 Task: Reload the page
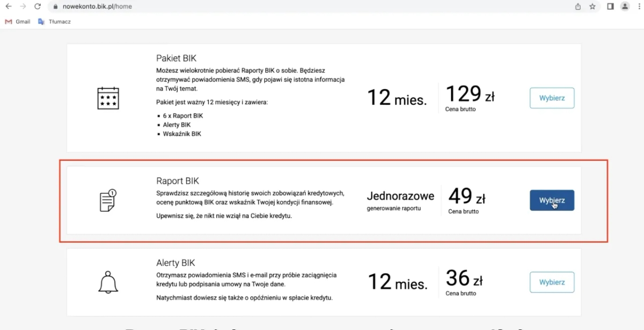[37, 6]
